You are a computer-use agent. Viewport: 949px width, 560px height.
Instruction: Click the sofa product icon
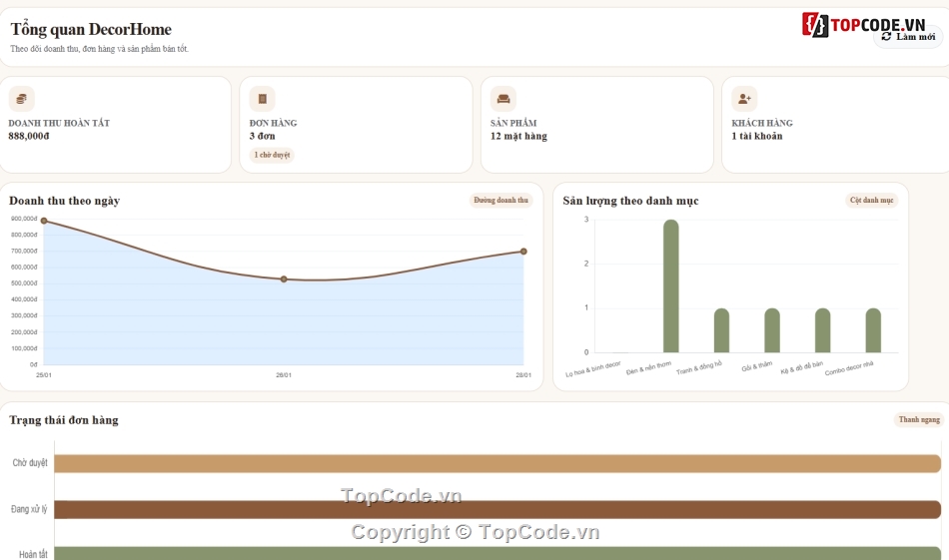pos(502,99)
